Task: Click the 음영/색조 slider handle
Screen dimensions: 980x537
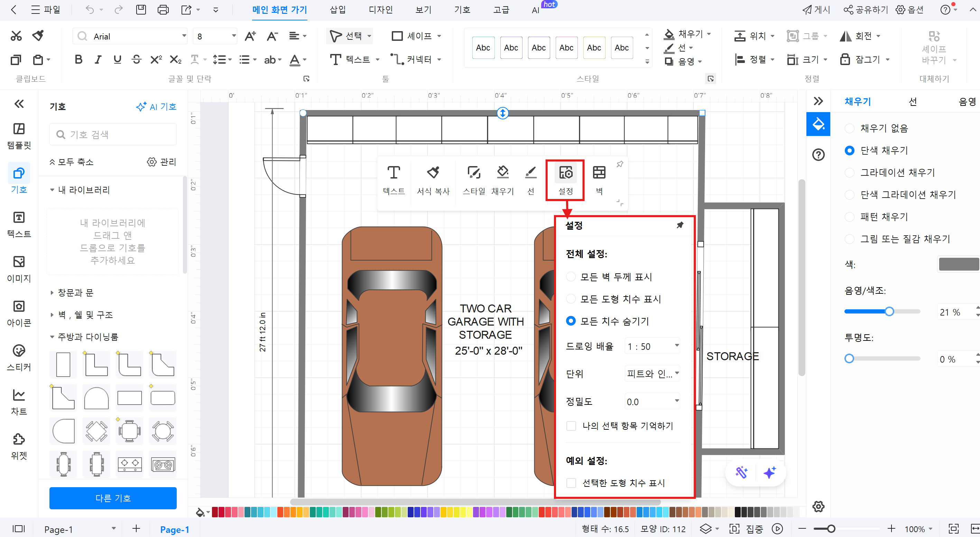Action: coord(889,311)
